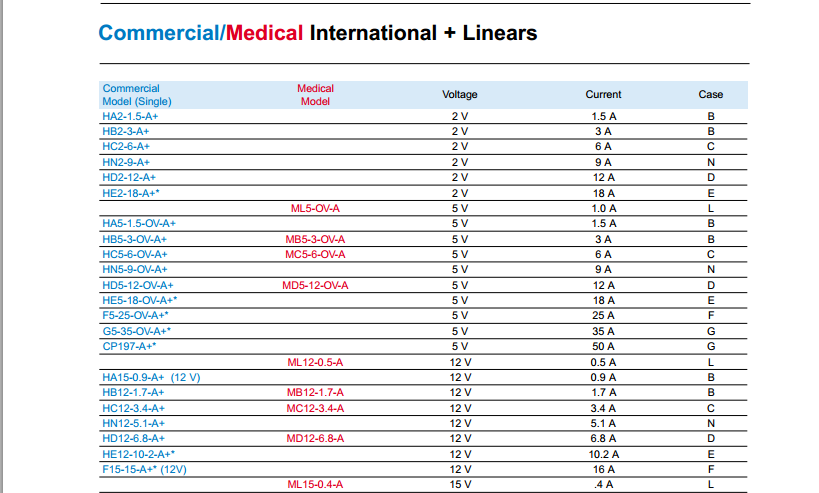Click the MB5-3-OV-A medical model

click(315, 239)
